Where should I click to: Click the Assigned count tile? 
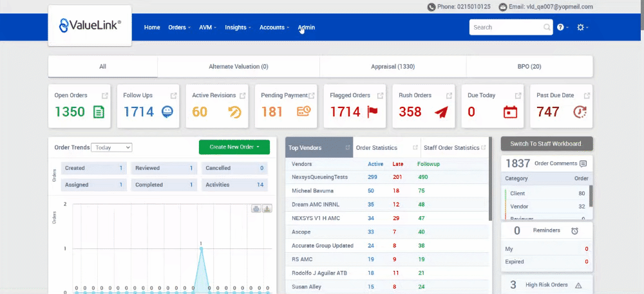click(x=93, y=185)
